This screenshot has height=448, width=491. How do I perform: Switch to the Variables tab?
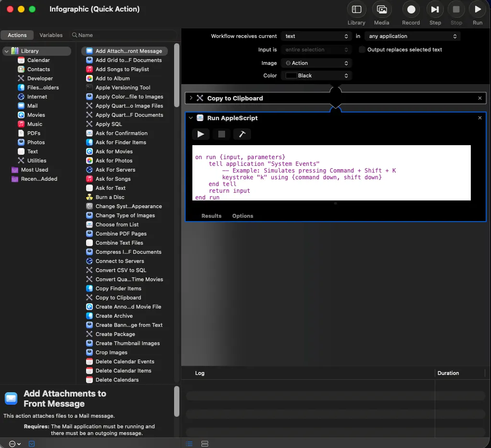51,35
